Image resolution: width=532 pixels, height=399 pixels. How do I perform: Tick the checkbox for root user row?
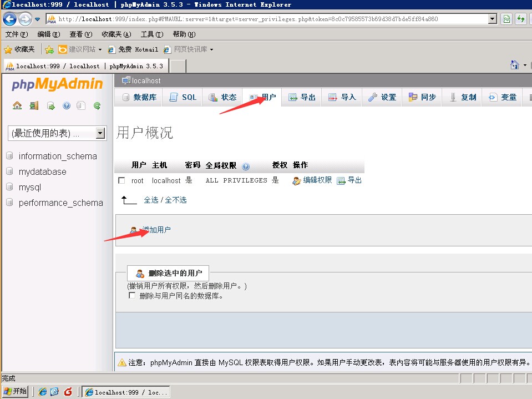(121, 180)
